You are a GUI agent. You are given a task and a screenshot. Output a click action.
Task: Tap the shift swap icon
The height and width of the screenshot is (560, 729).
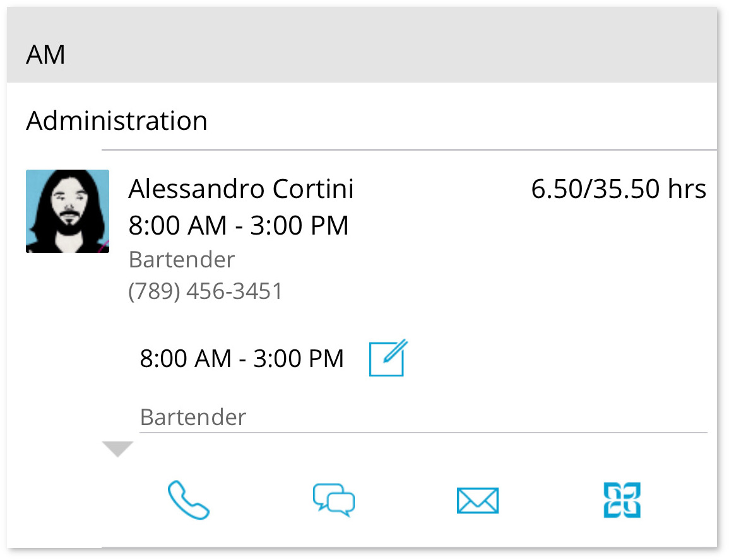pos(622,500)
